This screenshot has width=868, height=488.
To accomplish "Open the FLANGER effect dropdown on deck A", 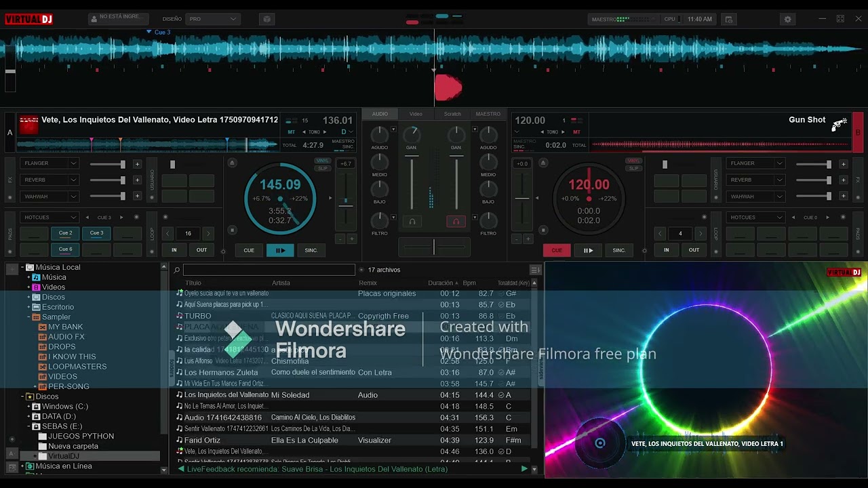I will coord(50,163).
